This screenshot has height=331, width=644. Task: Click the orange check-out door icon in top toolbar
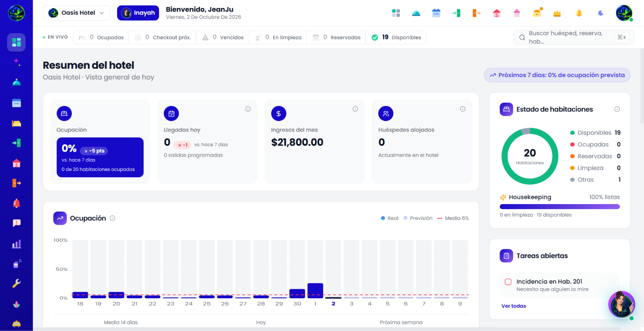coord(477,13)
